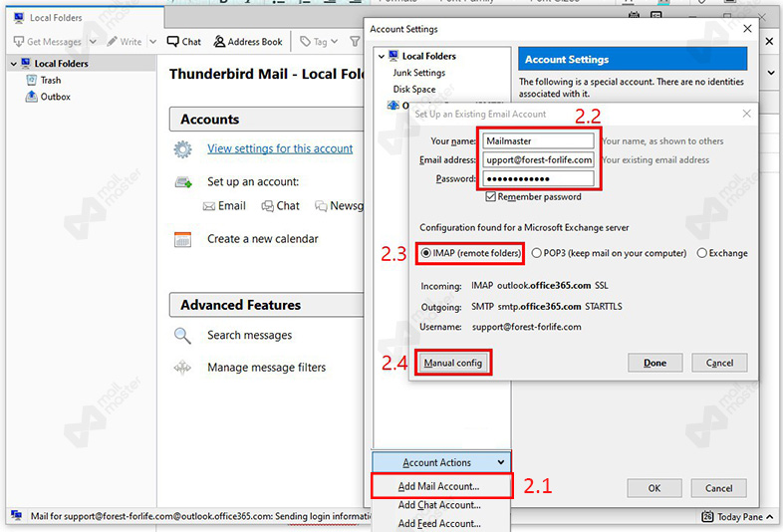783x532 pixels.
Task: Close the Account Settings window
Action: point(747,29)
